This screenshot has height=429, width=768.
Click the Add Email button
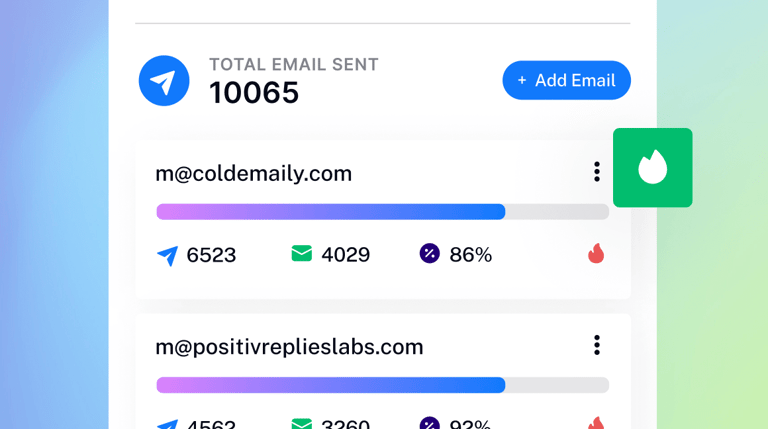[566, 80]
